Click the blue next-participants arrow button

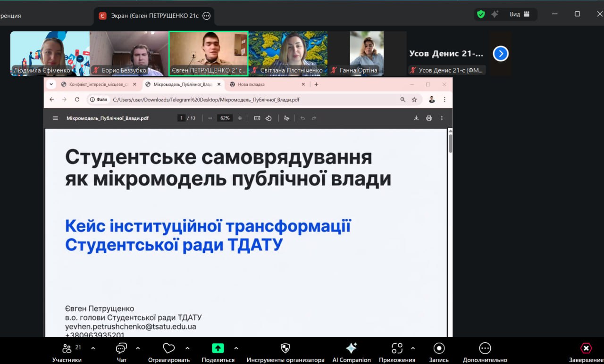click(500, 54)
